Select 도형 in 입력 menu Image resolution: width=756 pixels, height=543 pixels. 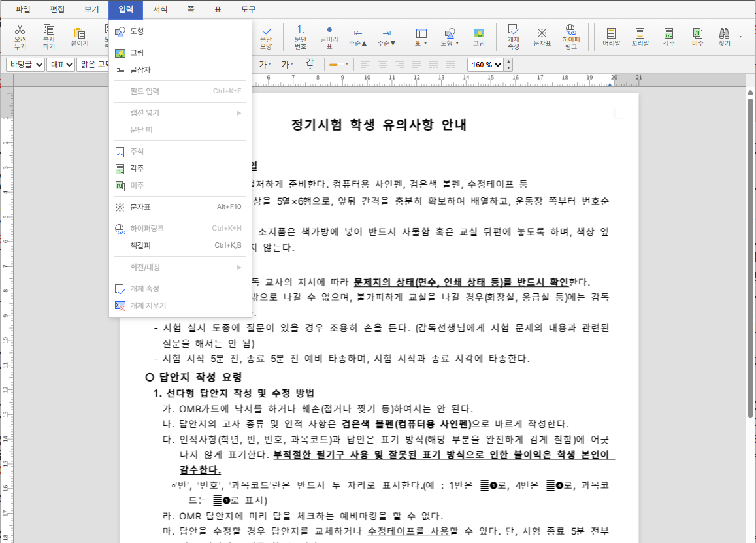(x=180, y=31)
